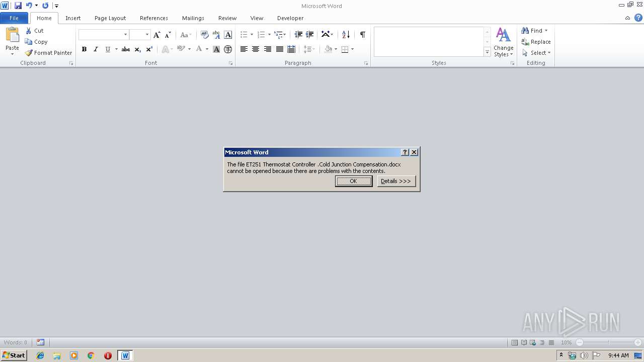This screenshot has width=644, height=362.
Task: Click the Find binoculars icon
Action: coord(525,31)
